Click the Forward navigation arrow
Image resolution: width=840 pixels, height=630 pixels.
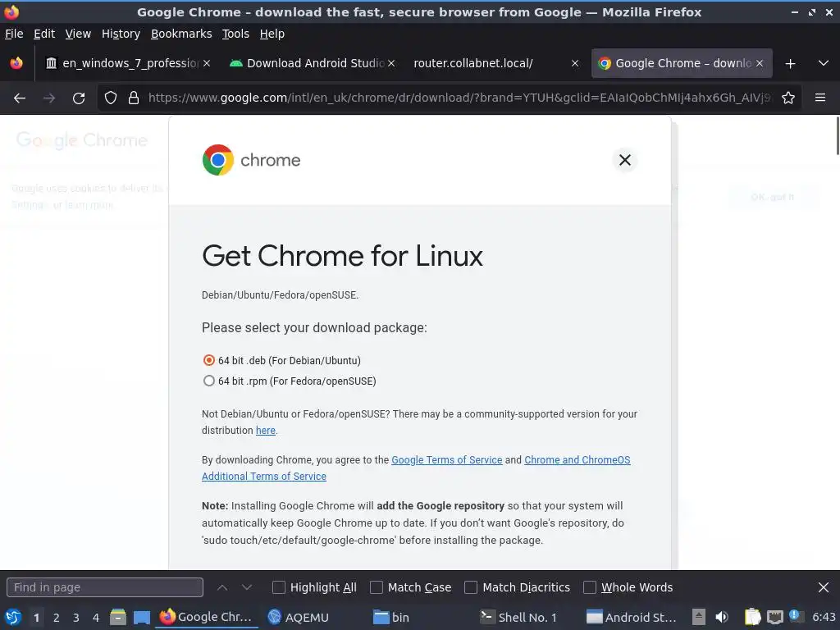coord(49,98)
